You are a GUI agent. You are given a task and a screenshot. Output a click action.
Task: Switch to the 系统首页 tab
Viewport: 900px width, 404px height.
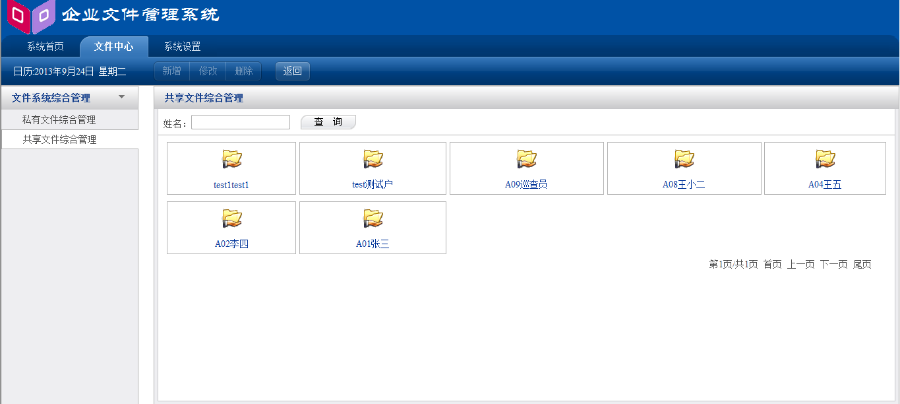tap(45, 46)
